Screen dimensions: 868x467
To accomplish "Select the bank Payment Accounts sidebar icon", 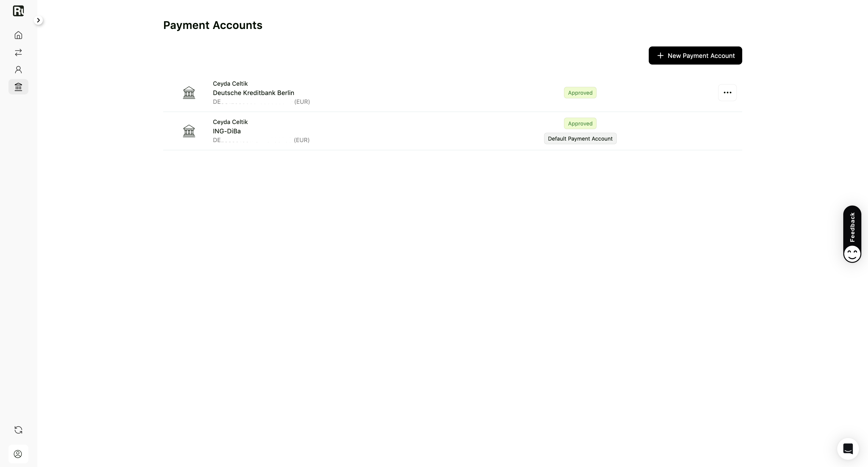I will tap(18, 87).
